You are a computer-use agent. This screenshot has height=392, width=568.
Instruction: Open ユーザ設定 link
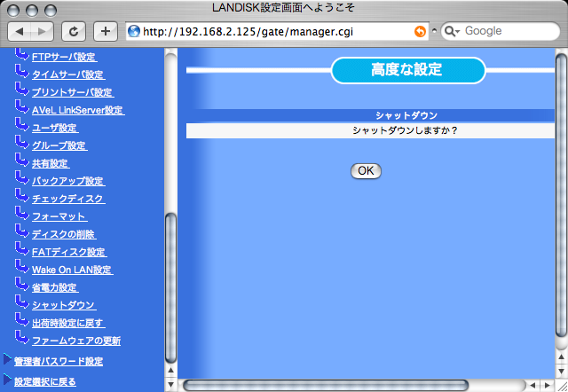coord(55,128)
